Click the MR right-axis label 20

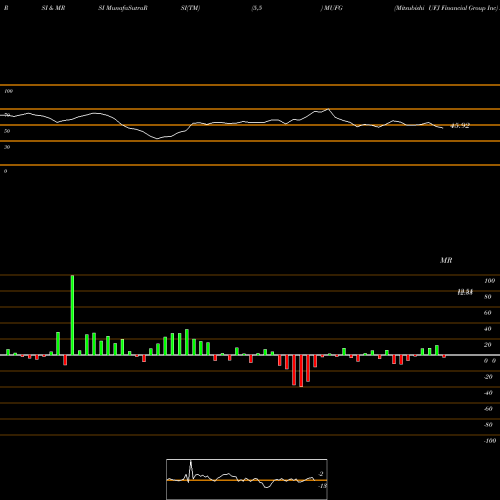488,345
